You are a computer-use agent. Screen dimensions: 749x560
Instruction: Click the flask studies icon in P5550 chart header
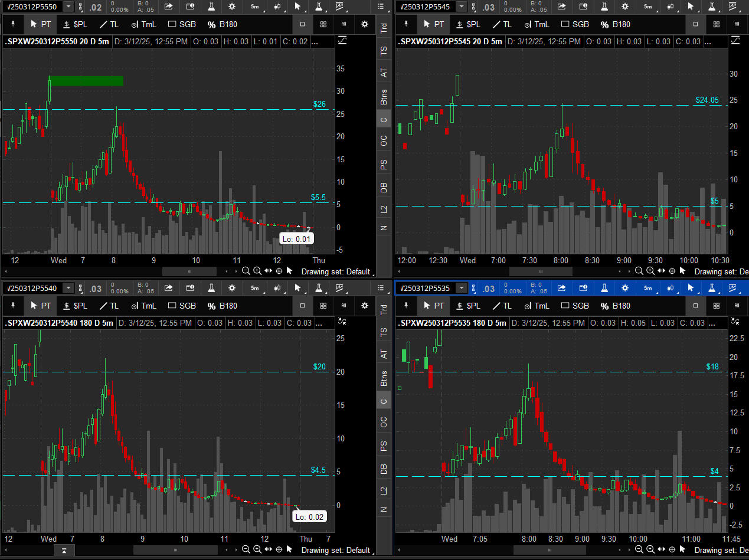(210, 6)
